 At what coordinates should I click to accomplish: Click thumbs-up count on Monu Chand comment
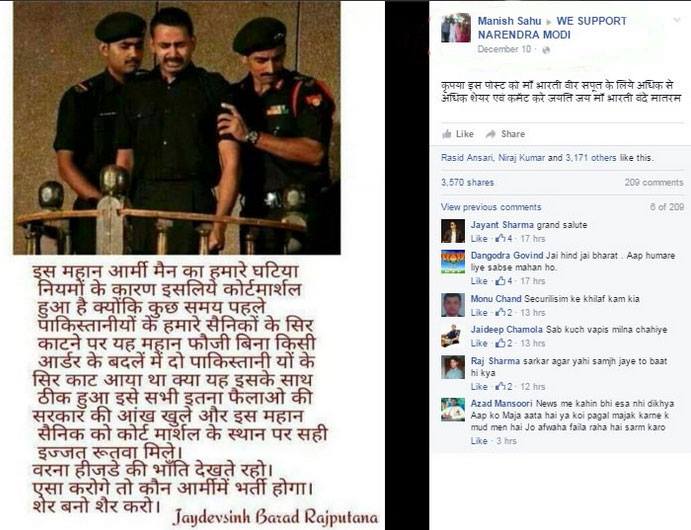click(x=504, y=312)
